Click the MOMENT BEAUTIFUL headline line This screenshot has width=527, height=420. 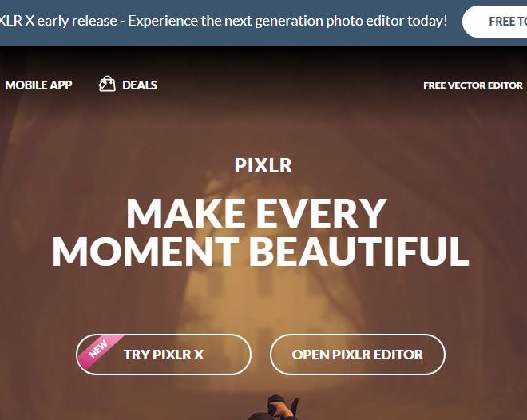pyautogui.click(x=260, y=251)
